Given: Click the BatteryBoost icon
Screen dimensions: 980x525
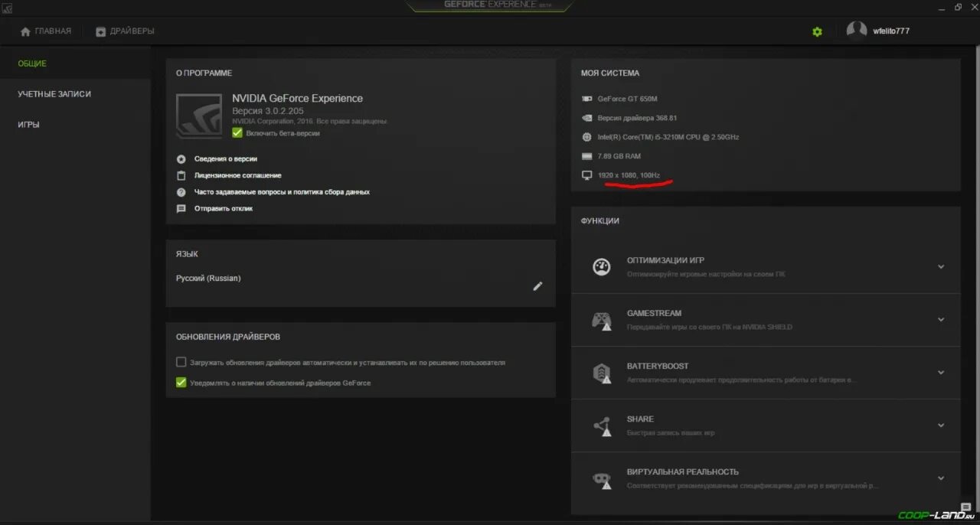Looking at the screenshot, I should (602, 373).
